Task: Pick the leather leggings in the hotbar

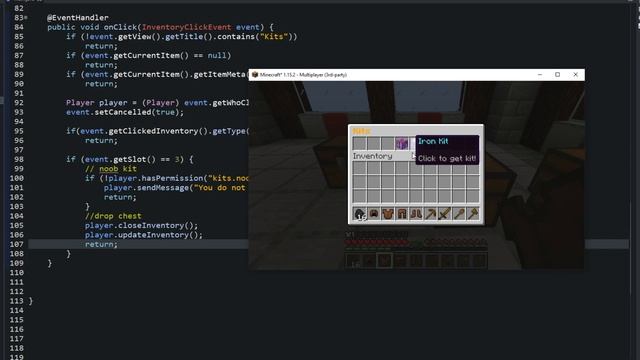Action: tap(402, 214)
